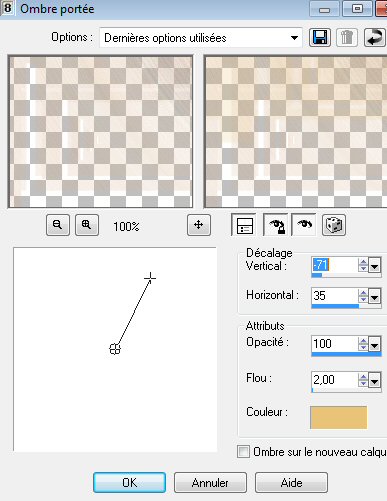
Task: Click the Vertical offset spinner arrows
Action: pyautogui.click(x=363, y=266)
